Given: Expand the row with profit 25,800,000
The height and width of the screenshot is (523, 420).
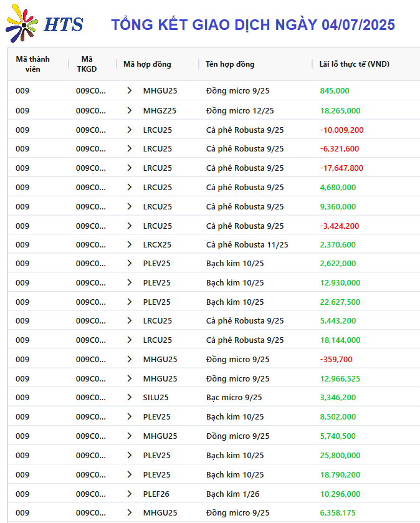Looking at the screenshot, I should [x=130, y=455].
